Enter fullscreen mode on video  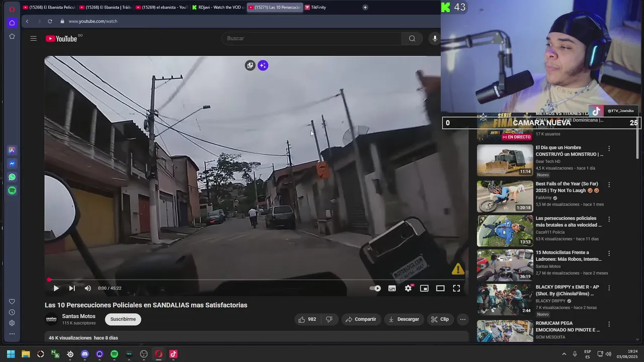tap(456, 288)
